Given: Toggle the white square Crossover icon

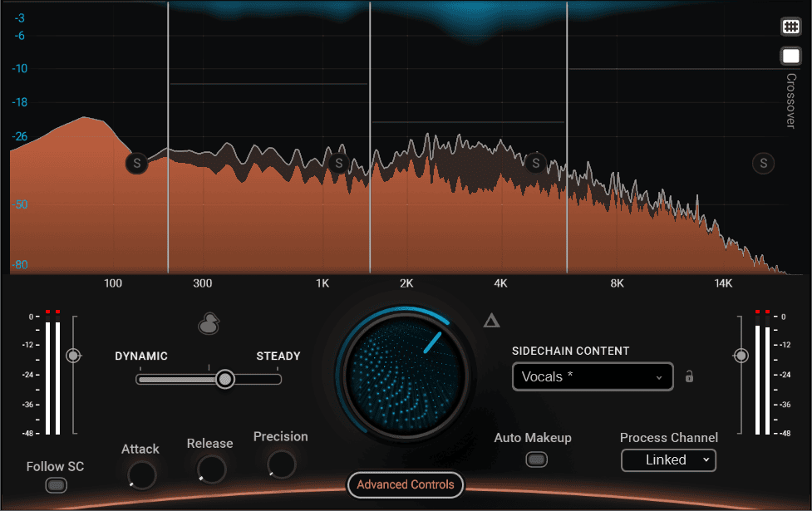Looking at the screenshot, I should click(x=790, y=57).
